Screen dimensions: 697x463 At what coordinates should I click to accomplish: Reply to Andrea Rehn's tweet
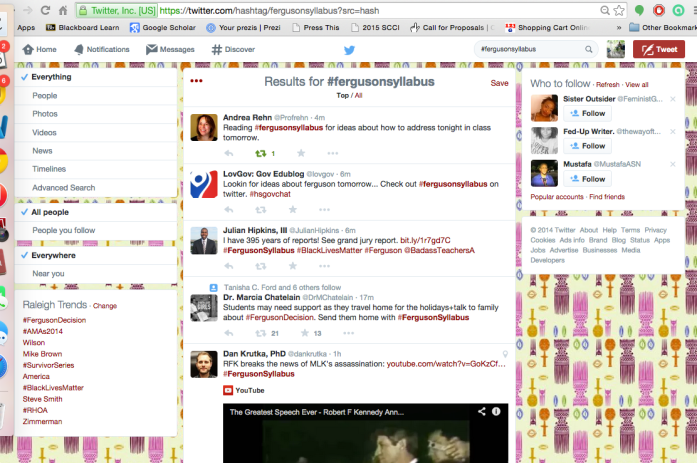pyautogui.click(x=229, y=153)
